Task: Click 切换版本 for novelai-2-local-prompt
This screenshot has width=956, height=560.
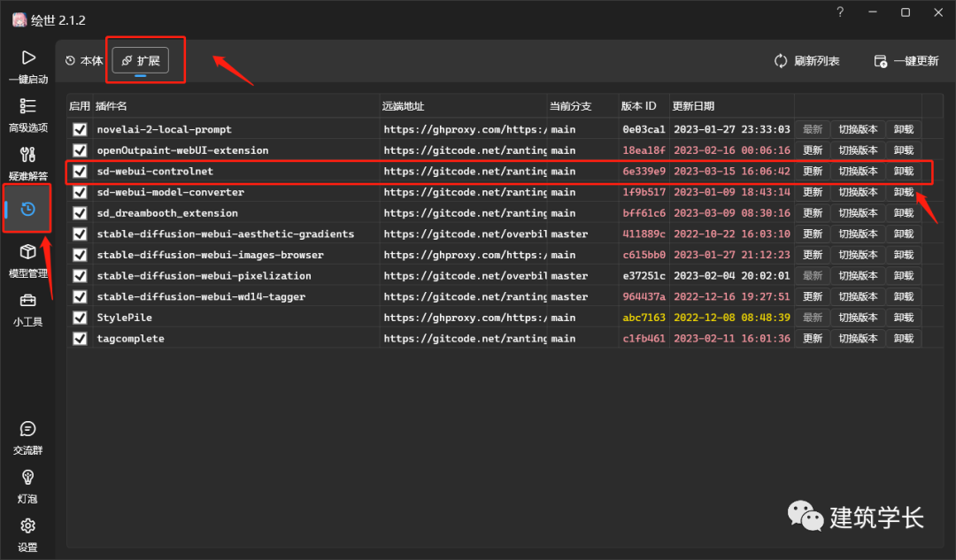Action: coord(858,129)
